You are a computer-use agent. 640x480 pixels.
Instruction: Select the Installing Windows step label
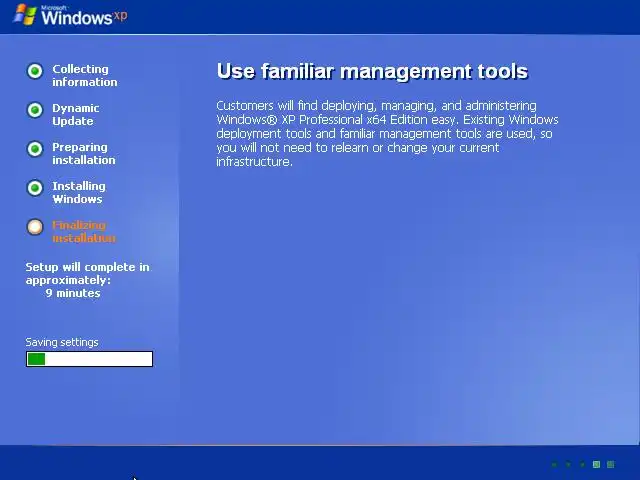pos(79,193)
